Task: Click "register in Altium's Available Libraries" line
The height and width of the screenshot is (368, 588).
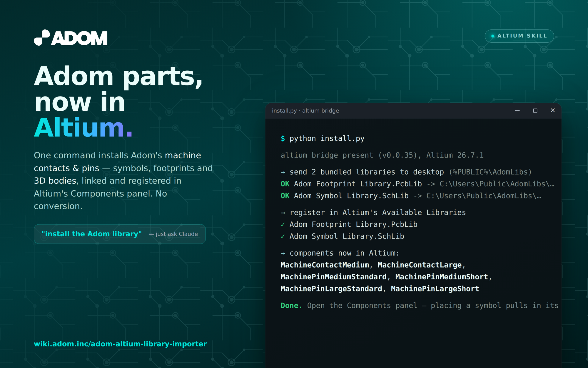Action: (373, 213)
